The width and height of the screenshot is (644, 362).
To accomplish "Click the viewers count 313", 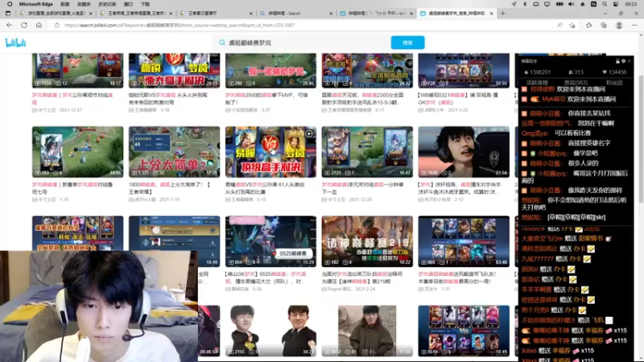I will [x=576, y=72].
